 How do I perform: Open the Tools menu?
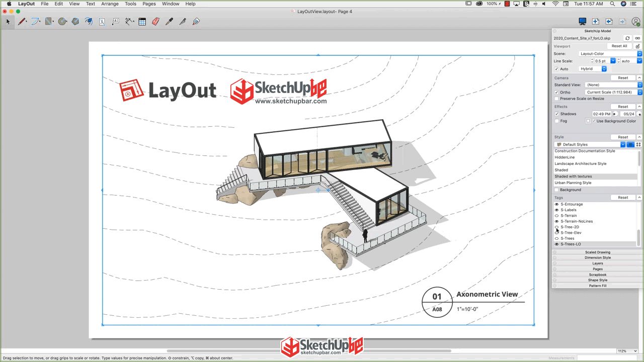click(x=130, y=4)
